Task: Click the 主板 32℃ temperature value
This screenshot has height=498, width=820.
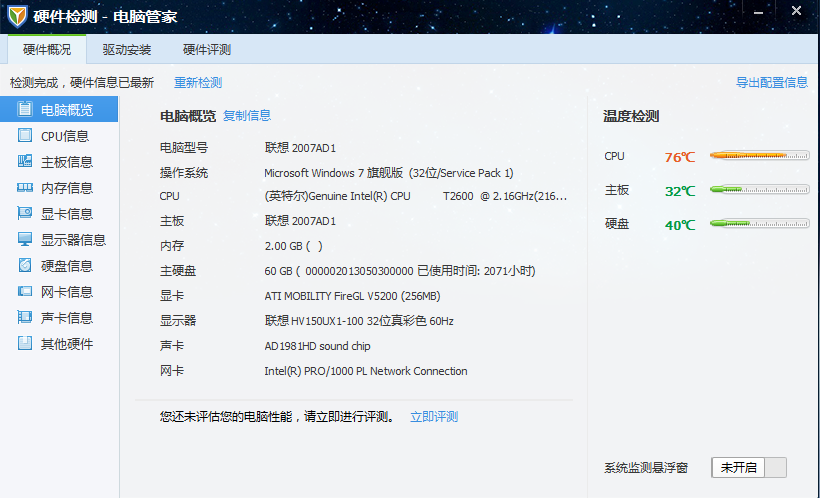Action: pos(680,191)
